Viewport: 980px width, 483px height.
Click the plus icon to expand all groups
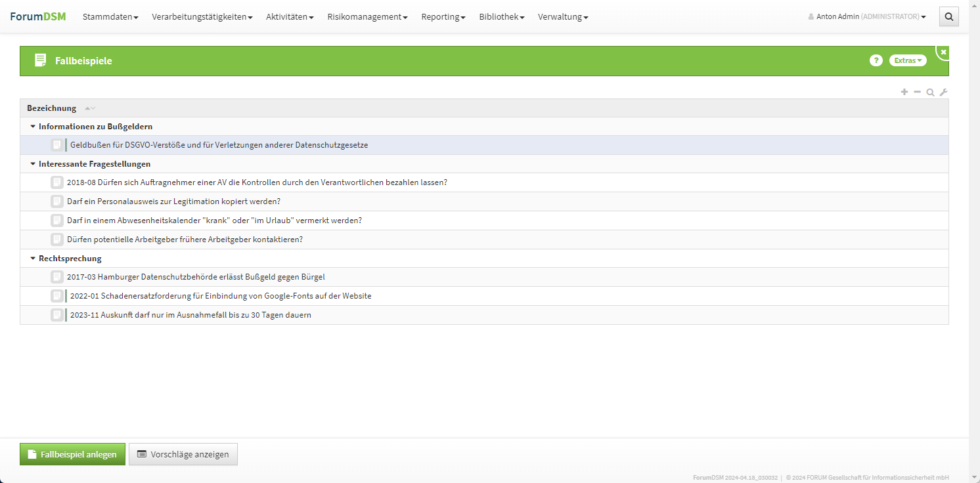click(904, 92)
